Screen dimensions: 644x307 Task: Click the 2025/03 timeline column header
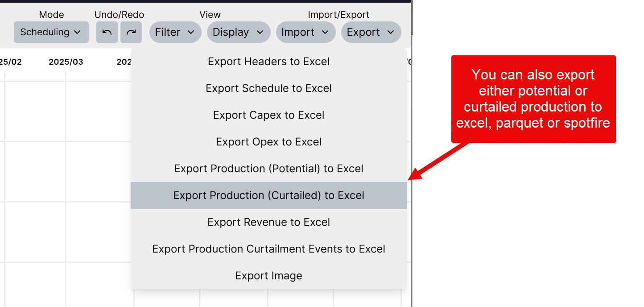click(x=66, y=62)
